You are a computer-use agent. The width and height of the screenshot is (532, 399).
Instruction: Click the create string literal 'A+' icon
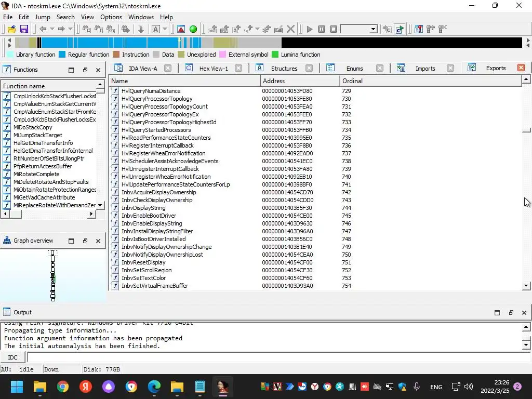236,29
